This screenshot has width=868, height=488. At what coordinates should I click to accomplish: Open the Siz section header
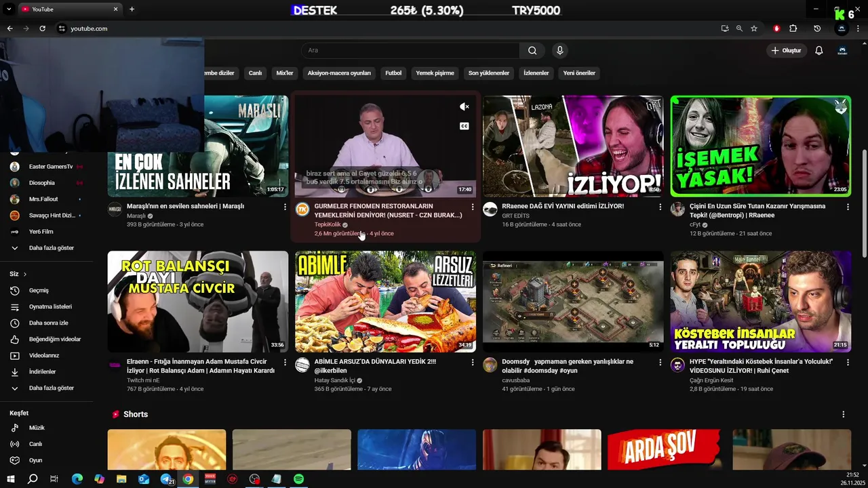pos(18,274)
